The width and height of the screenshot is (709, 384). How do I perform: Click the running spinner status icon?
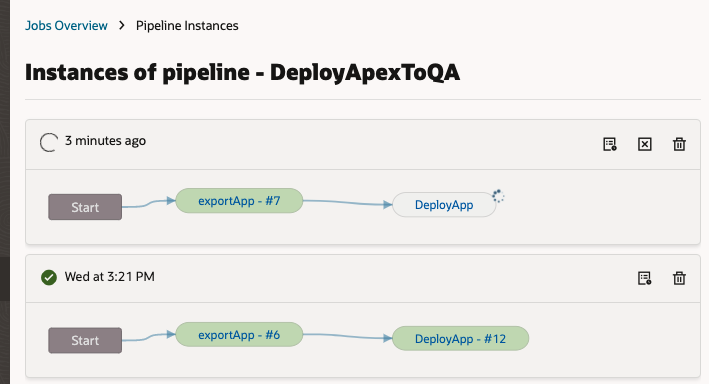tap(49, 142)
